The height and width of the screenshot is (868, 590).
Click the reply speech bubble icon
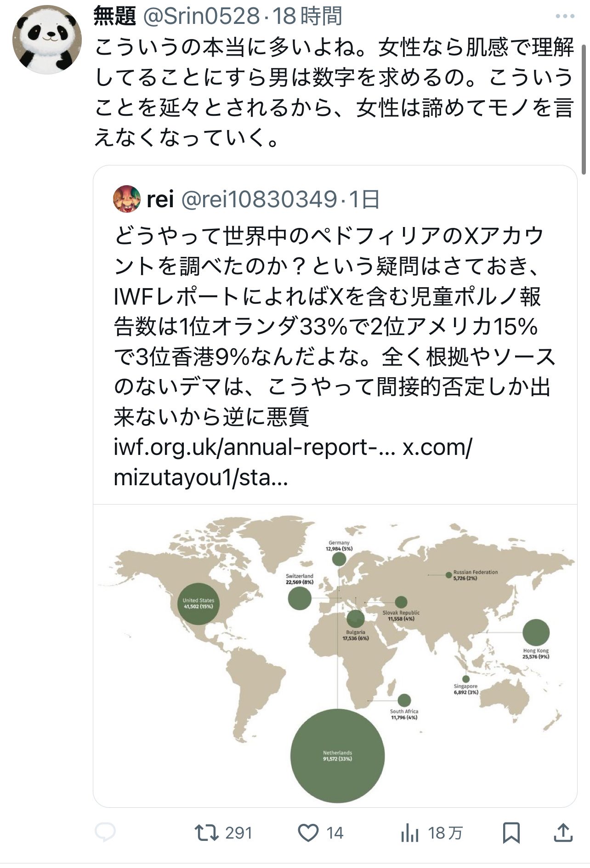click(105, 832)
